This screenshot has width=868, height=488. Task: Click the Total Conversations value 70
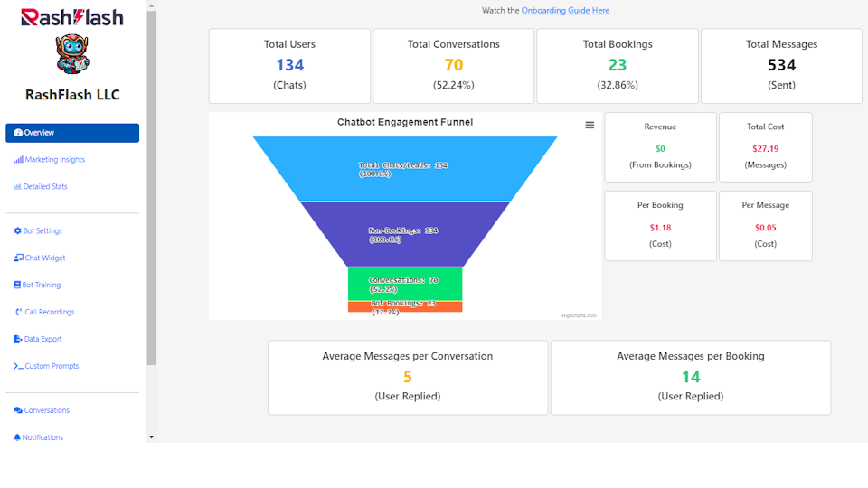(x=453, y=65)
